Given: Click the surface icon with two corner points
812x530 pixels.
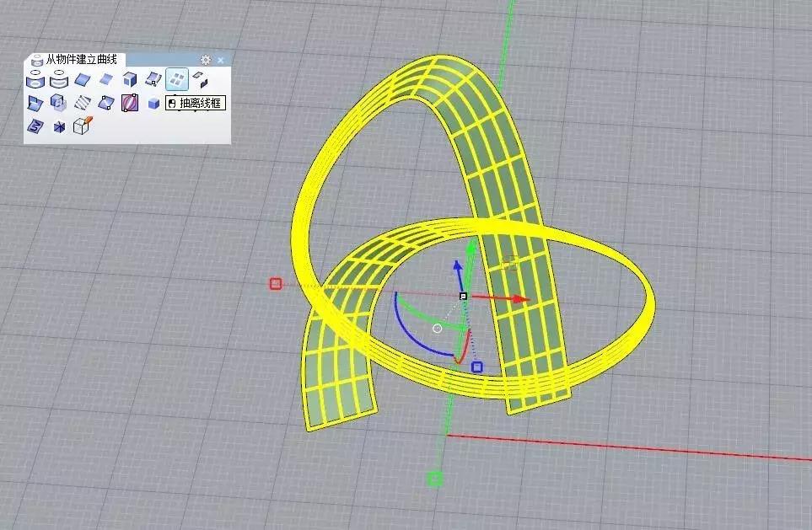Looking at the screenshot, I should (x=106, y=103).
